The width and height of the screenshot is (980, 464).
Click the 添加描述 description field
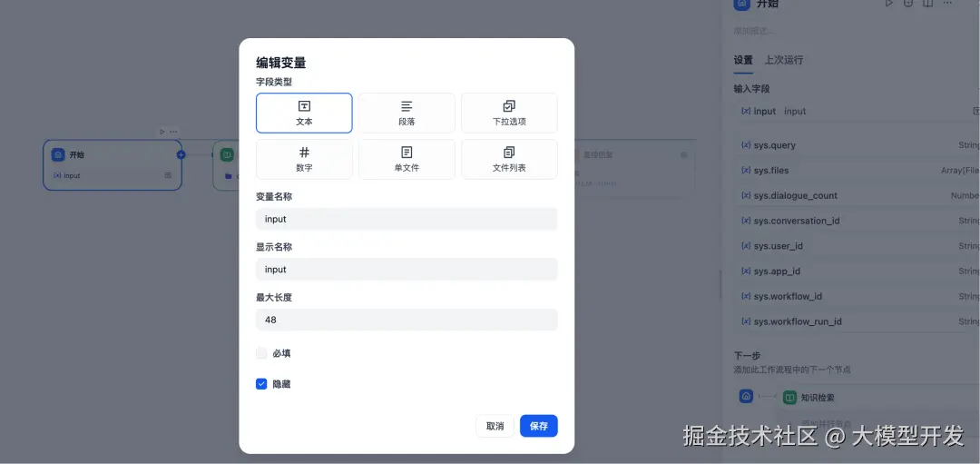pos(754,31)
